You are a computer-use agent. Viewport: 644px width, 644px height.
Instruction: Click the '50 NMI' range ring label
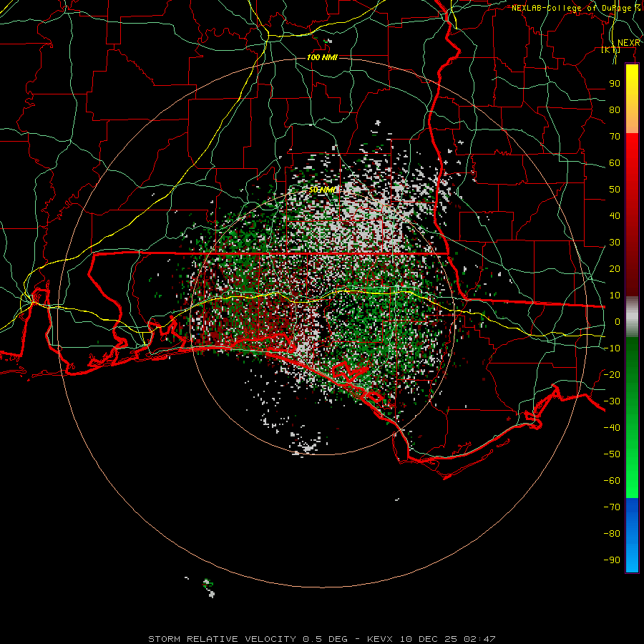click(323, 190)
